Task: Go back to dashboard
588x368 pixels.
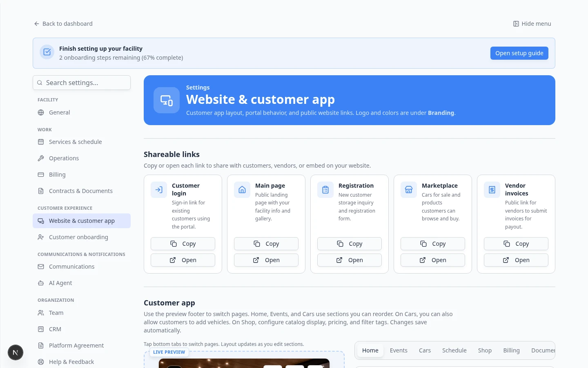Action: pos(63,24)
